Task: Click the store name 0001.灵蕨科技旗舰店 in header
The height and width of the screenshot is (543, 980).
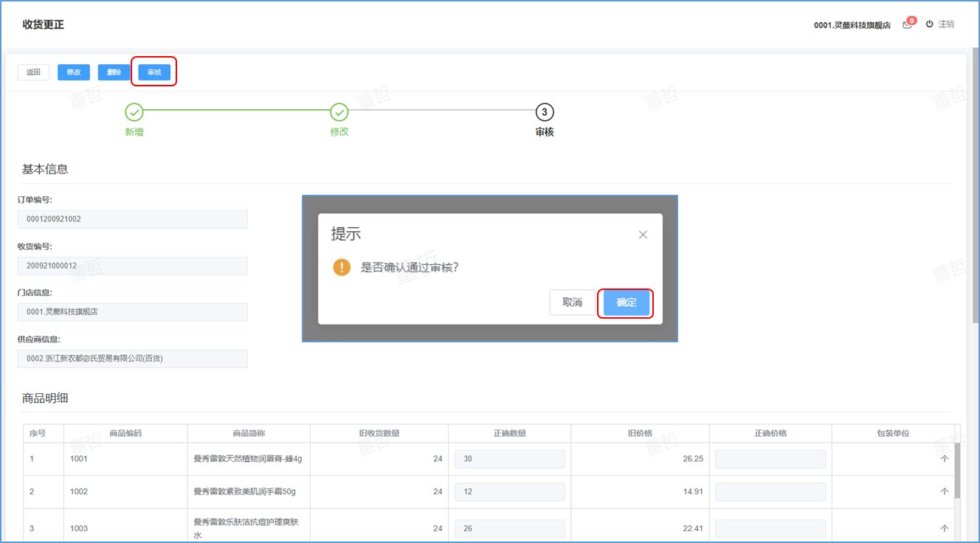Action: coord(852,25)
